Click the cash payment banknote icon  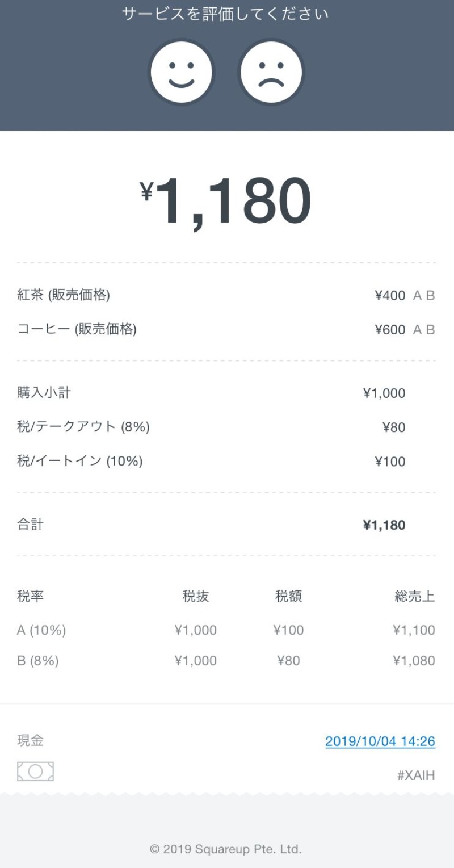(35, 771)
